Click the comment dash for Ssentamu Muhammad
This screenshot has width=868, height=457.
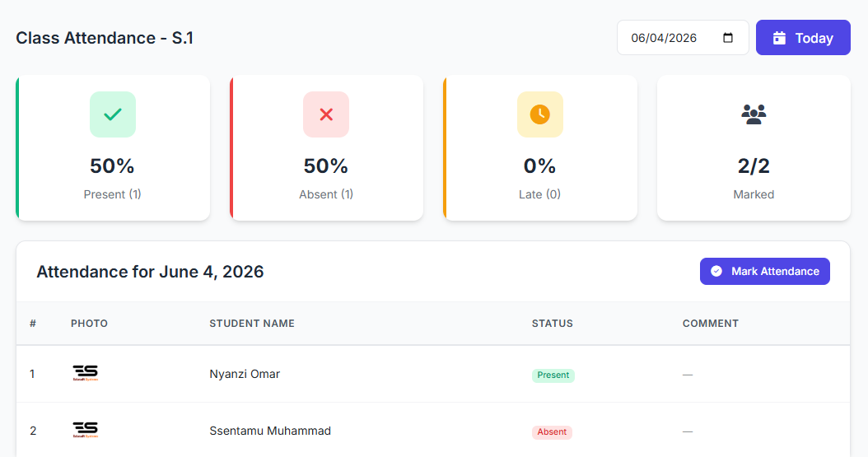point(688,431)
